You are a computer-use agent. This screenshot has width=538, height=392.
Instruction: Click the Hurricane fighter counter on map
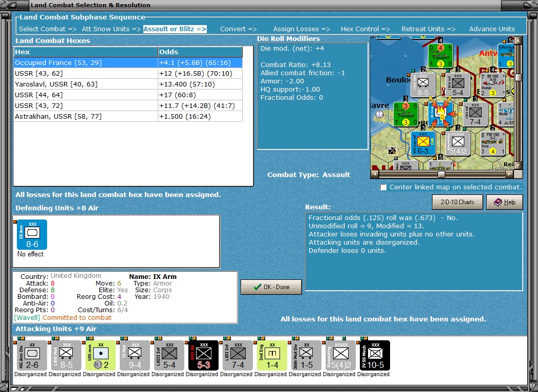(x=506, y=56)
